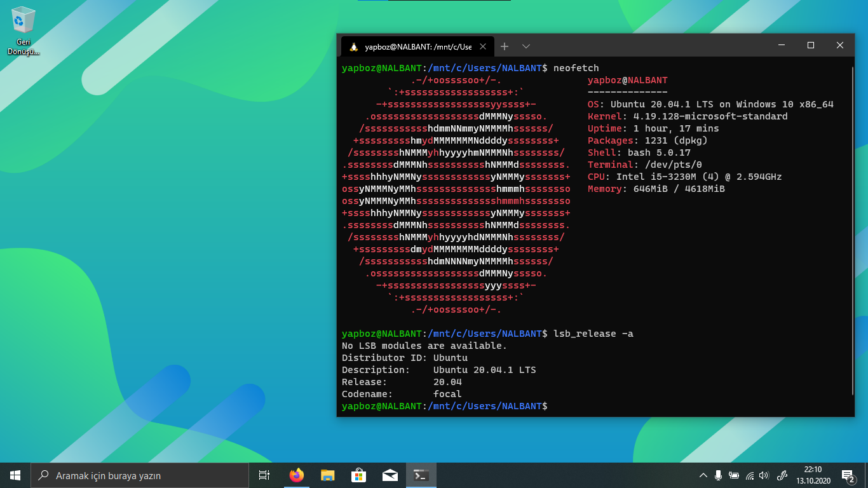Screen dimensions: 868x488
Task: Open the Mail app from taskbar
Action: (x=390, y=475)
